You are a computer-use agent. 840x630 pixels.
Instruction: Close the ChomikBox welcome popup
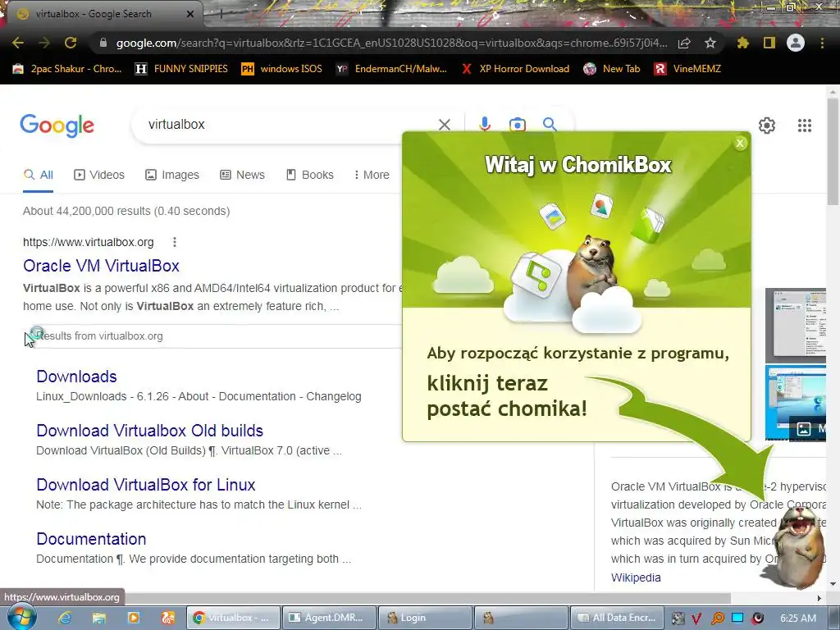point(740,143)
